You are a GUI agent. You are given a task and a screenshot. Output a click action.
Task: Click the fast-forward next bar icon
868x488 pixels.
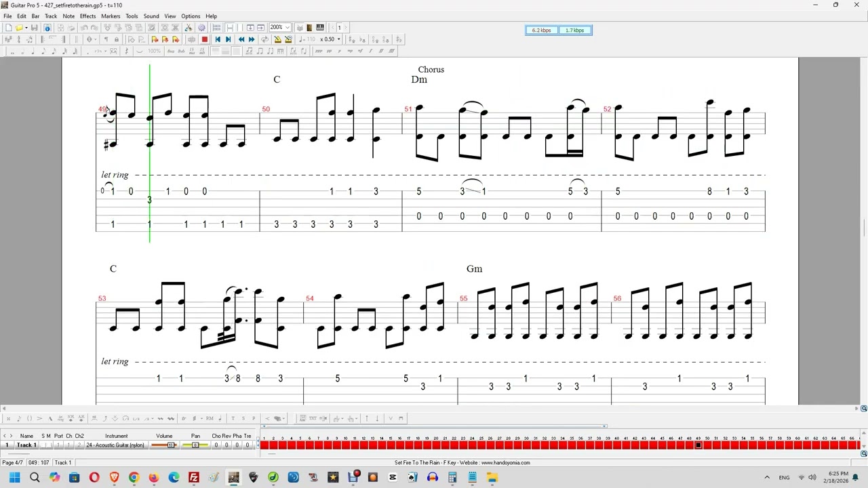click(x=252, y=39)
